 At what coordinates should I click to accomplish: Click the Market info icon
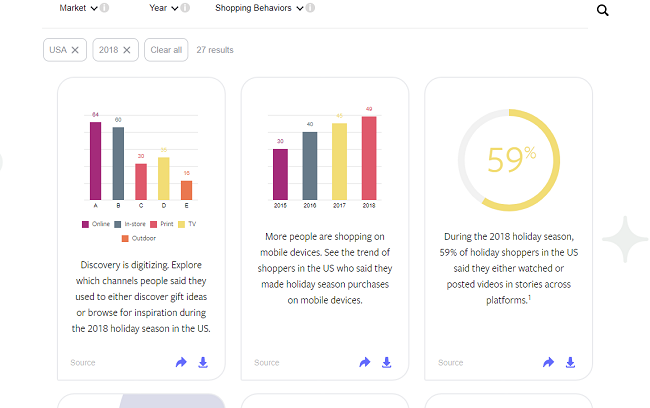click(x=104, y=7)
